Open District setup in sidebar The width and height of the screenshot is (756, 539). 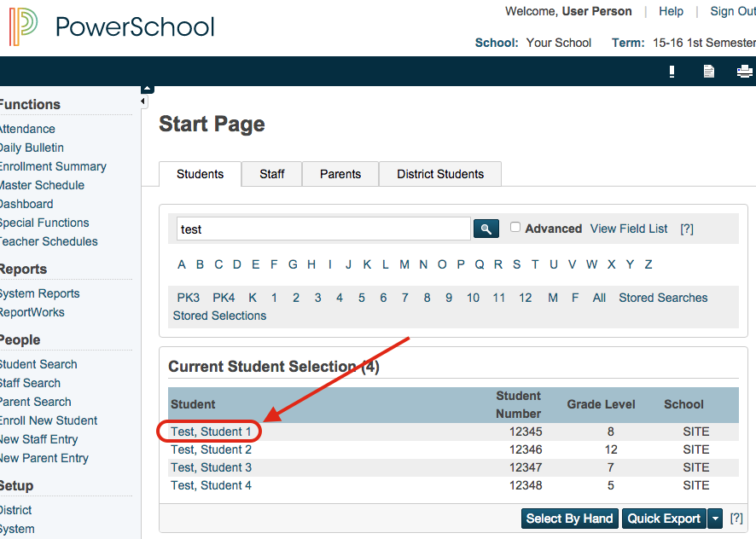coord(16,510)
